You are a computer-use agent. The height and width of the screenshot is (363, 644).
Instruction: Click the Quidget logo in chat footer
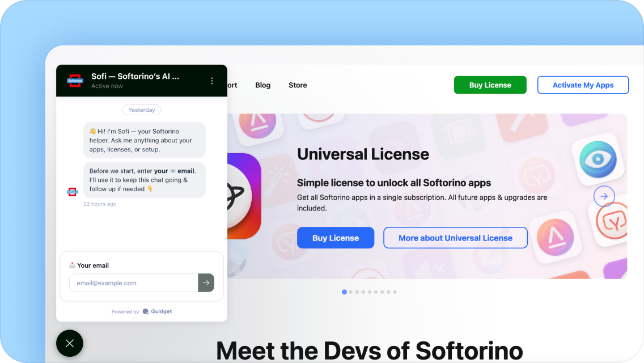click(146, 311)
